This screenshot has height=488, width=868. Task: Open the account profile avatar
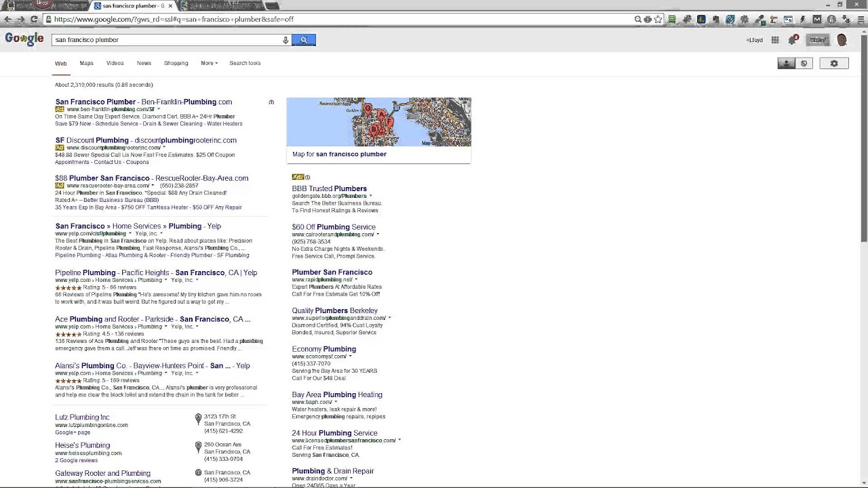[842, 40]
